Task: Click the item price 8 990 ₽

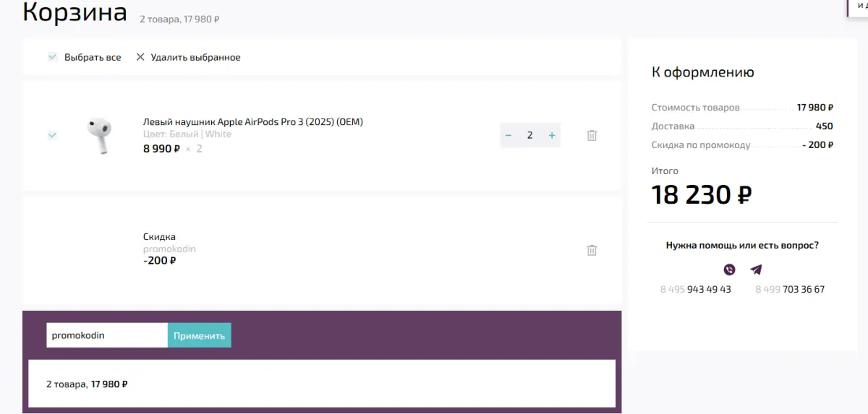Action: click(161, 149)
